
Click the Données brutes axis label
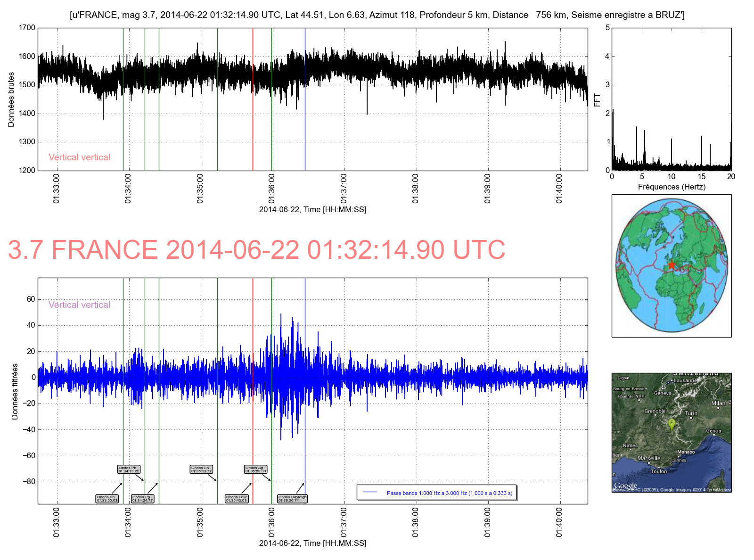coord(11,99)
